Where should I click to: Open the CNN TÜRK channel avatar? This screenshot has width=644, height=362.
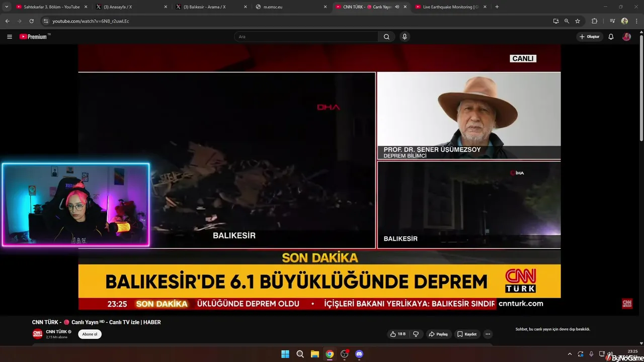[37, 334]
